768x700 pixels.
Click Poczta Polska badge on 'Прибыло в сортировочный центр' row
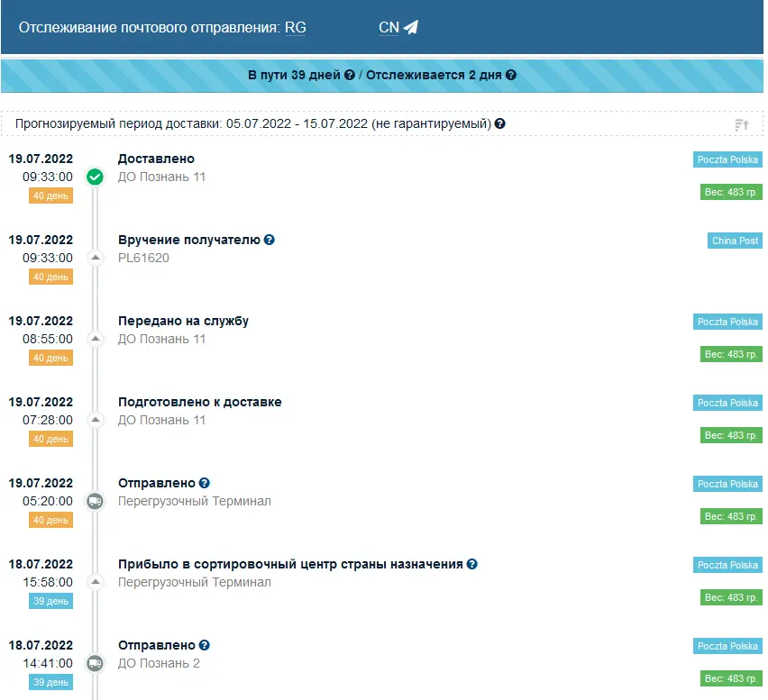click(x=727, y=565)
